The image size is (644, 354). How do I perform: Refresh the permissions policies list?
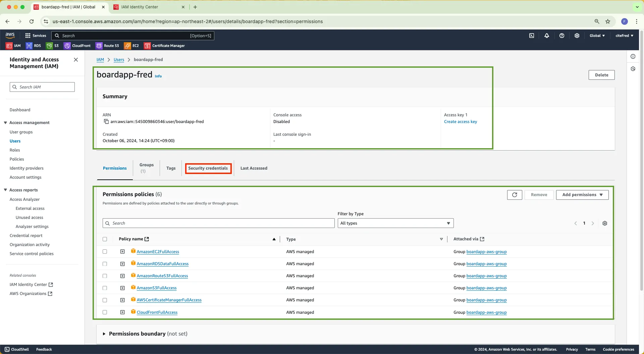pos(515,195)
